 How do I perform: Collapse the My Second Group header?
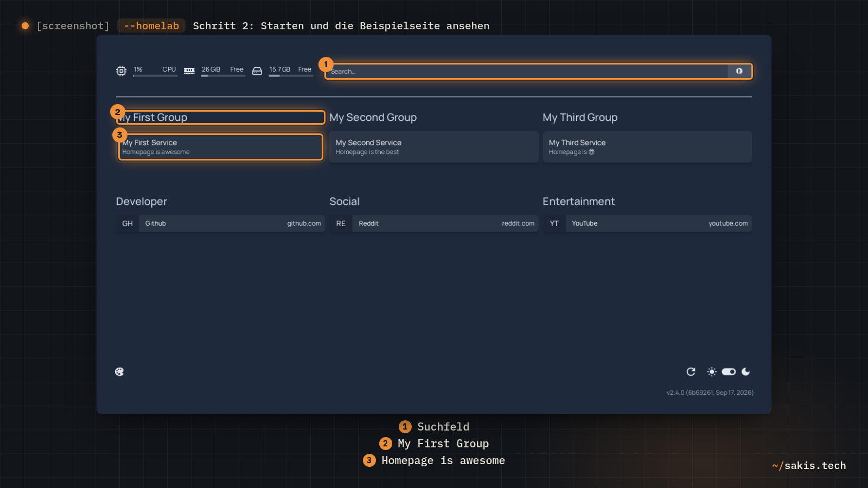(x=373, y=117)
